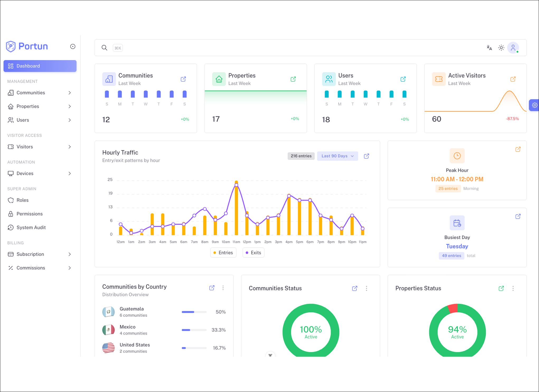Open the user profile avatar
The image size is (539, 392).
pyautogui.click(x=513, y=48)
